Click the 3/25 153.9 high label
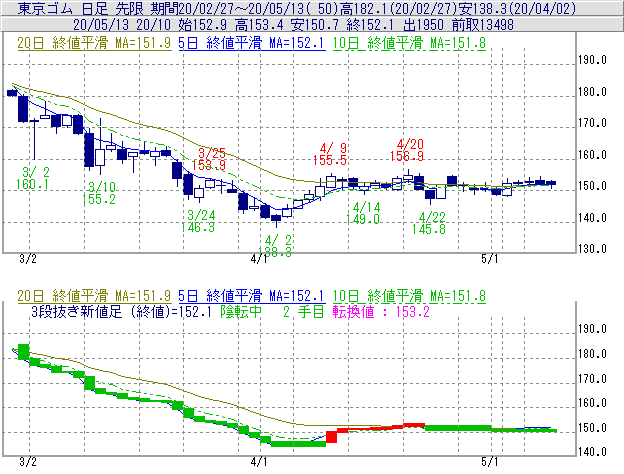 pos(209,159)
